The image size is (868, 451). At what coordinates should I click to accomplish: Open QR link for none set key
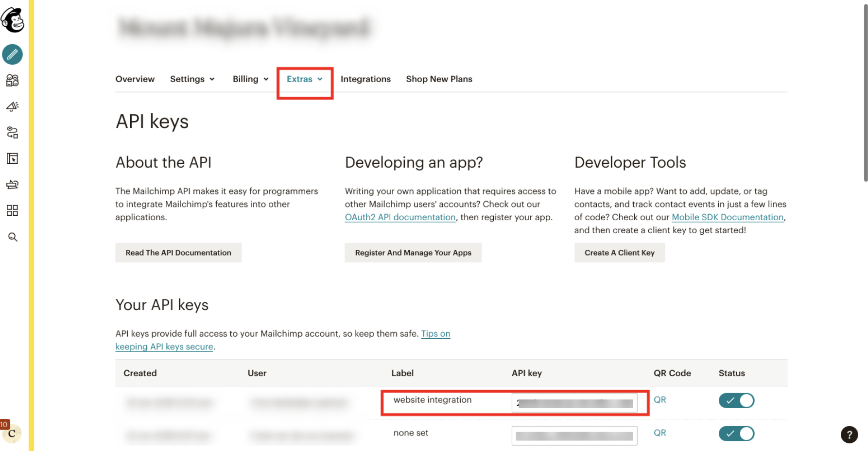(x=660, y=433)
